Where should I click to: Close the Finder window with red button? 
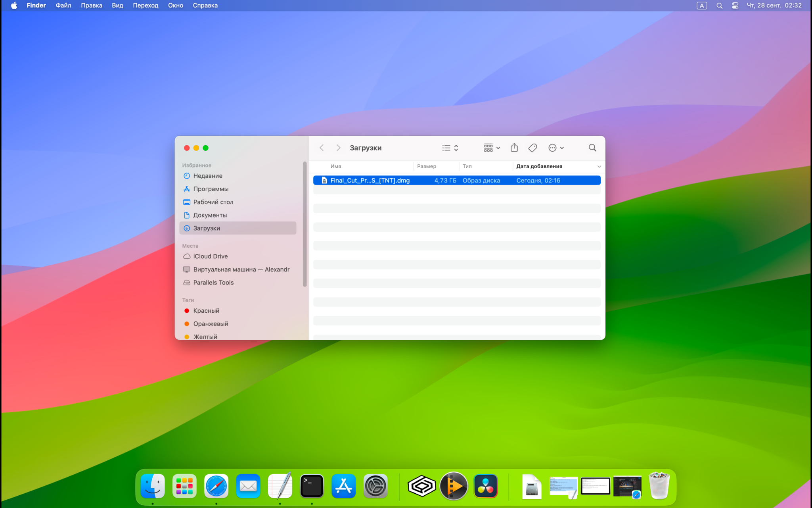click(187, 148)
